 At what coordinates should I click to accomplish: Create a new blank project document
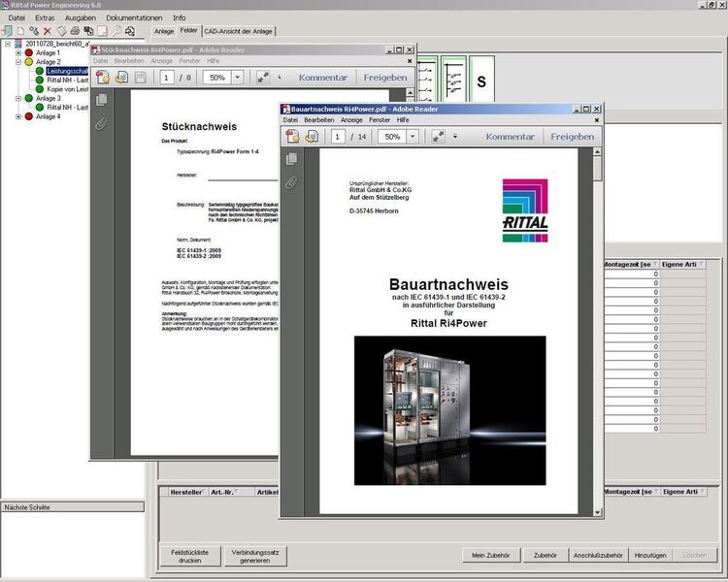21,31
